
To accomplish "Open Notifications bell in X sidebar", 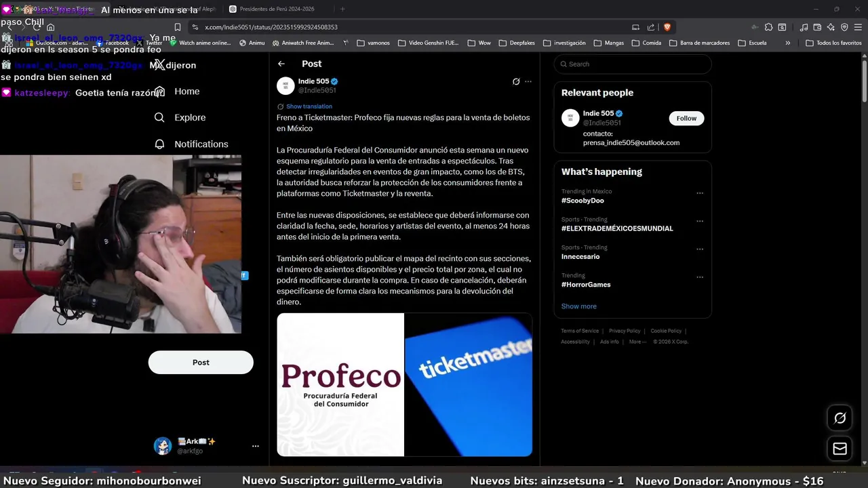I will (159, 144).
